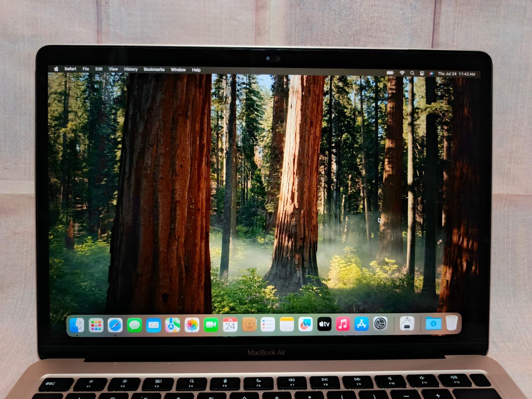The image size is (532, 399).
Task: Open the File menu
Action: pyautogui.click(x=86, y=69)
